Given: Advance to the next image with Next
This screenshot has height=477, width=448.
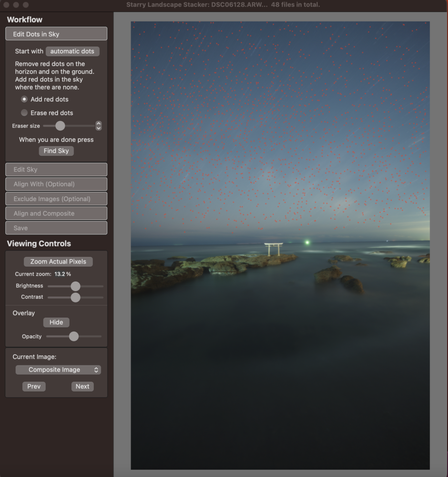Looking at the screenshot, I should (x=82, y=386).
